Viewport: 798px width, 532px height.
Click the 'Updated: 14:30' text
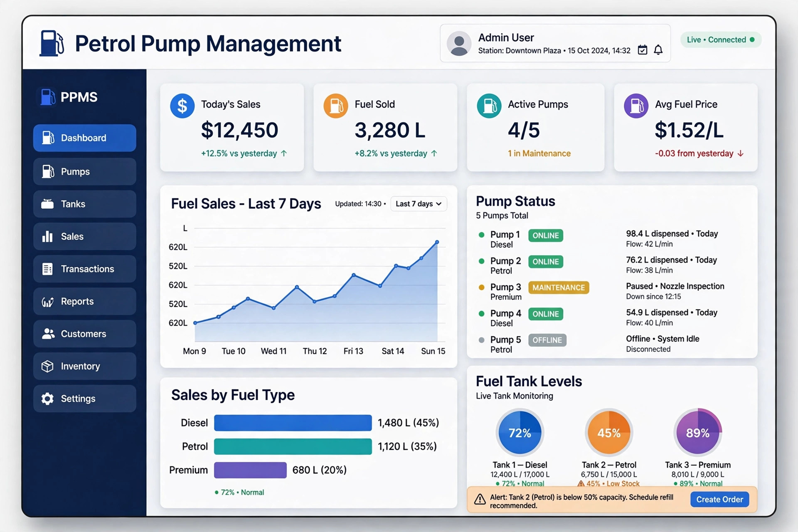click(358, 204)
